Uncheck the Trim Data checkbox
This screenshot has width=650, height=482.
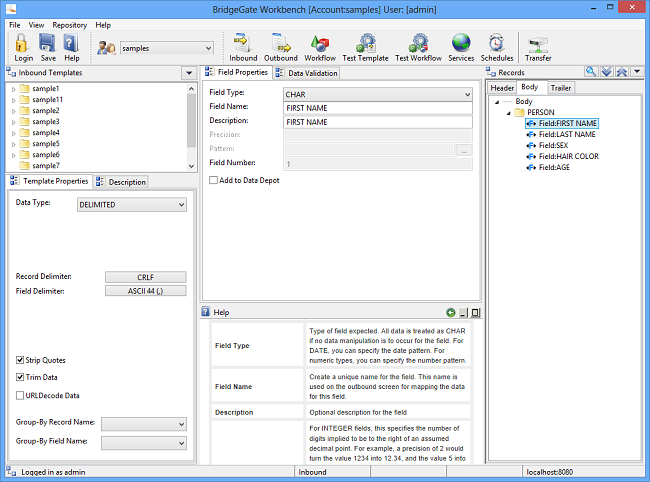(20, 377)
